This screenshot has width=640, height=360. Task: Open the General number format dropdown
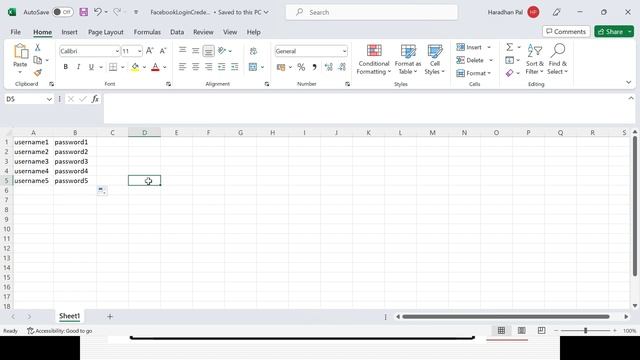click(344, 51)
